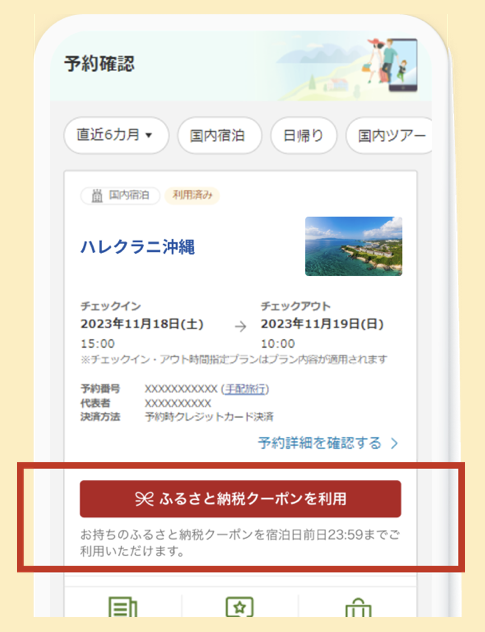This screenshot has height=632, width=485.
Task: Open the 直近6カ月 period dropdown
Action: tap(116, 135)
